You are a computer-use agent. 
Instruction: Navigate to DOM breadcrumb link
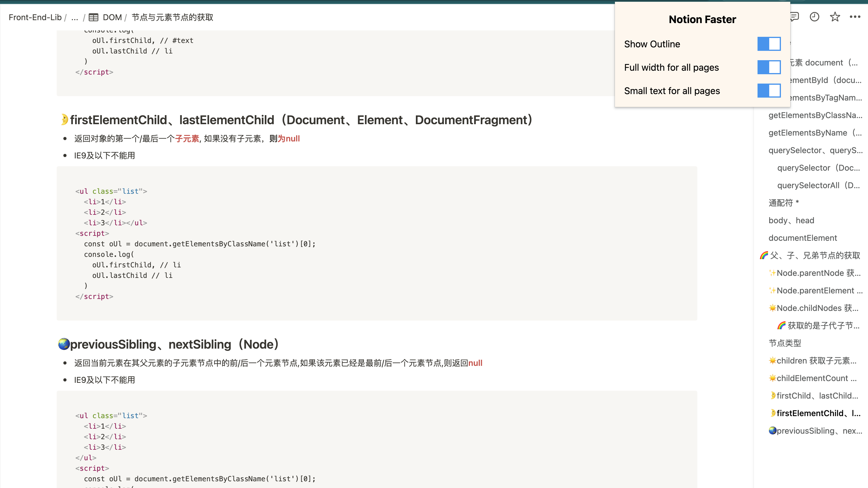112,17
